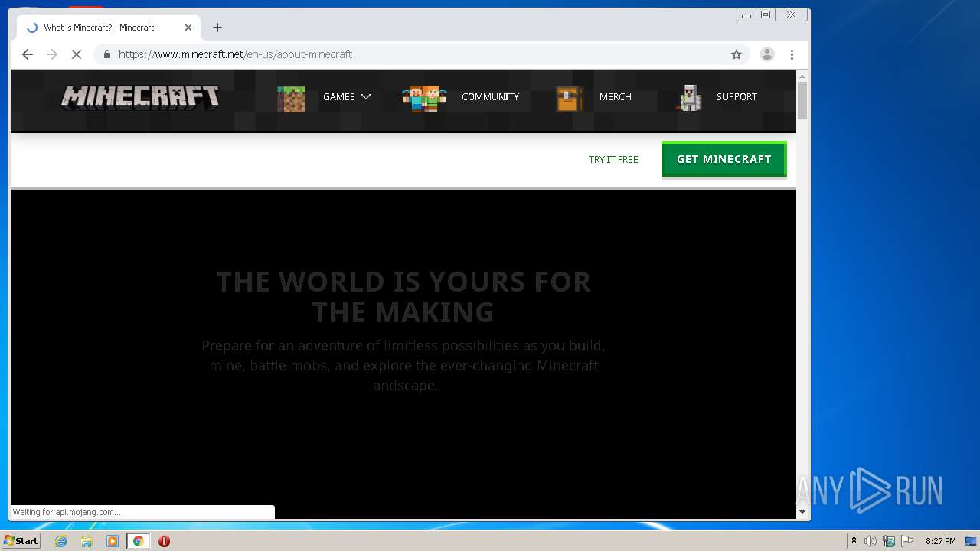This screenshot has width=980, height=551.
Task: Click the page scrollbar up arrow
Action: tap(802, 77)
